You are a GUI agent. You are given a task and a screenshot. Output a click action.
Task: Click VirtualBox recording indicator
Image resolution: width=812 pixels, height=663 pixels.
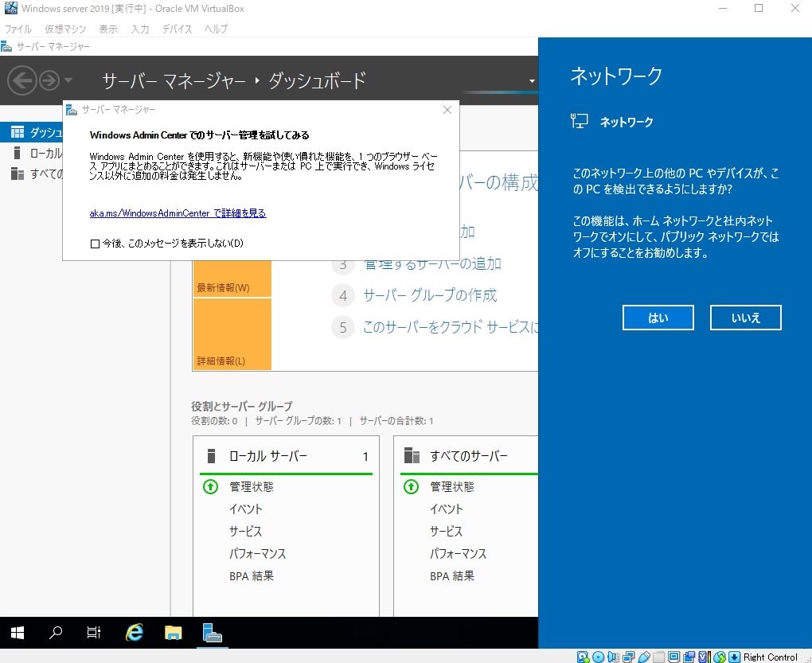point(689,657)
